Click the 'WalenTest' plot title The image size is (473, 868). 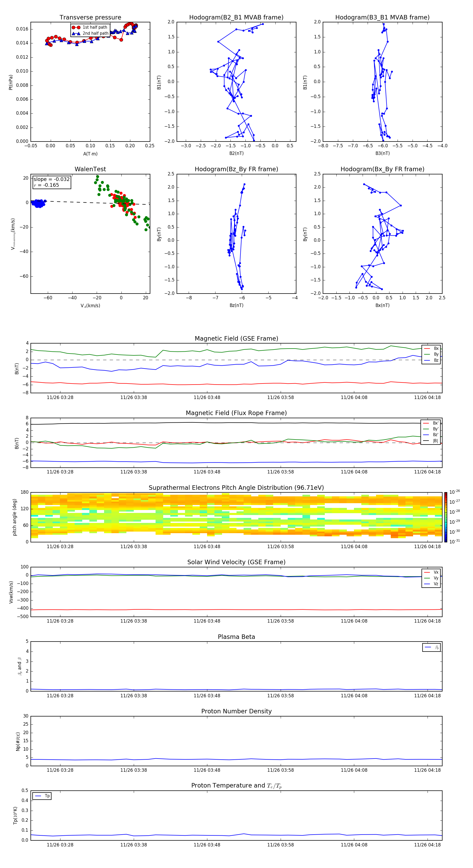pyautogui.click(x=90, y=169)
